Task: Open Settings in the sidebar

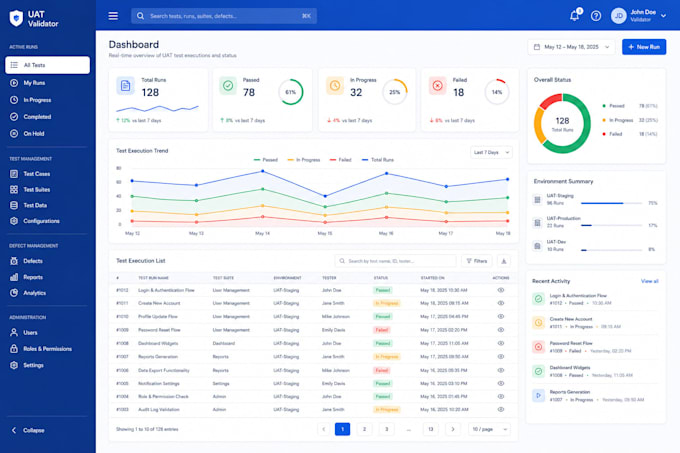Action: (48, 365)
